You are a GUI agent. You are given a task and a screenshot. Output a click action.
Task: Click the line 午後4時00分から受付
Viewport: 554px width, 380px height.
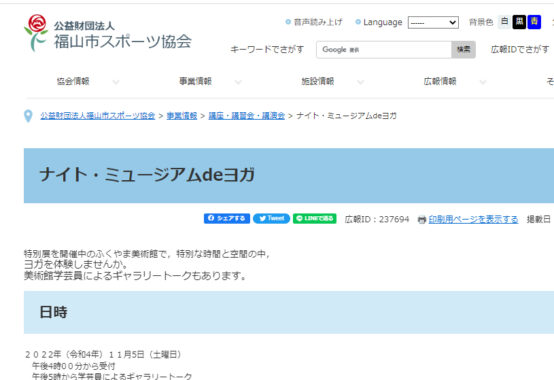click(x=73, y=366)
